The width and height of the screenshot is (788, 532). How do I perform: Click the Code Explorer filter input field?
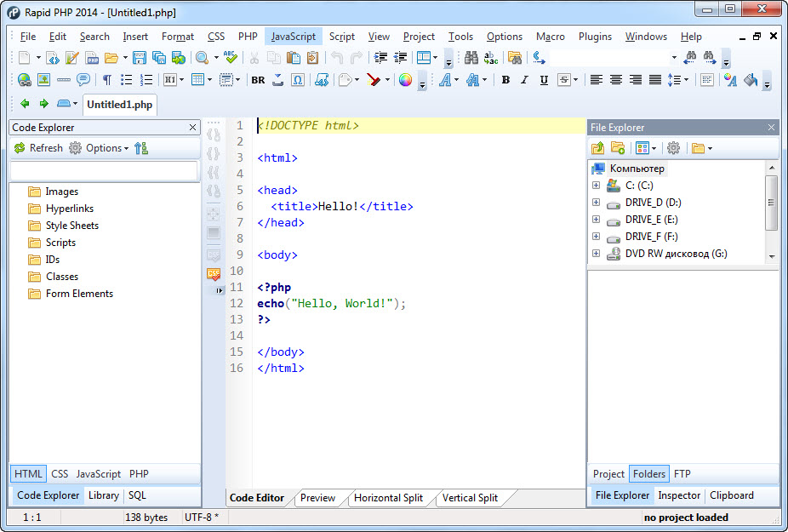pos(103,171)
